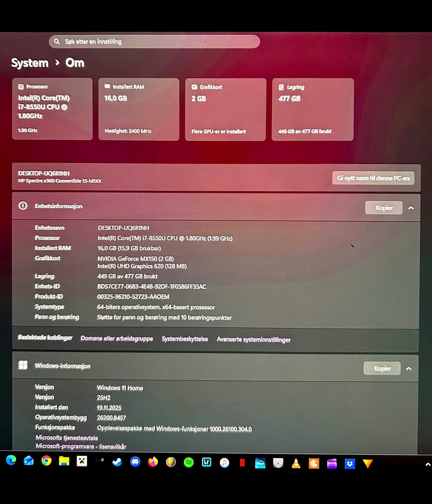
Task: Click the Installert RAM summary card
Action: pyautogui.click(x=139, y=109)
